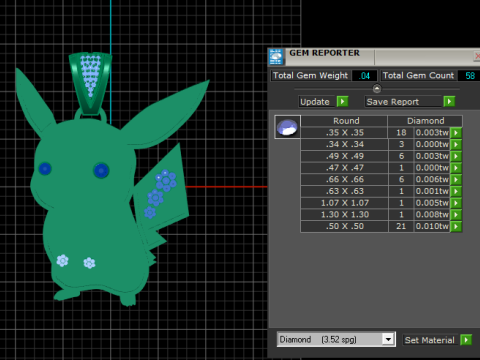Select the .66 X .66 size cell

coord(345,179)
